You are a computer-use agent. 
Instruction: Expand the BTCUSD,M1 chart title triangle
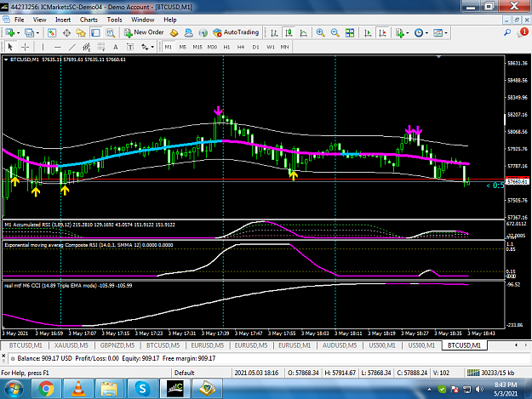(x=6, y=60)
